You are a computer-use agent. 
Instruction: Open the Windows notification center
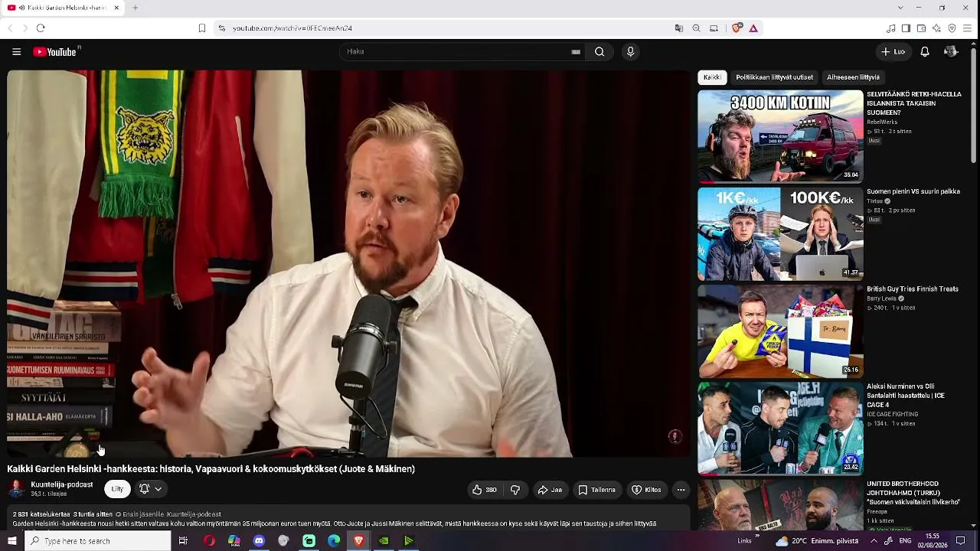tap(961, 541)
